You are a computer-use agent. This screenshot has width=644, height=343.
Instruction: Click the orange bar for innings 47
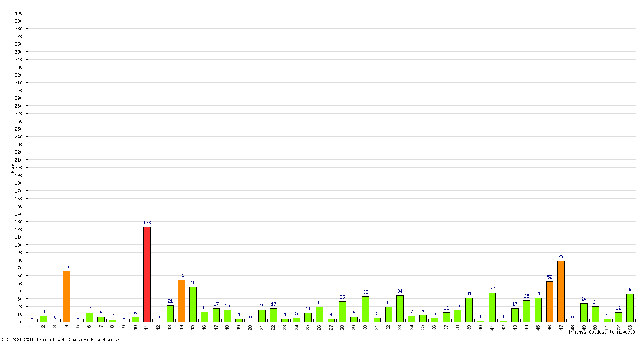click(561, 291)
